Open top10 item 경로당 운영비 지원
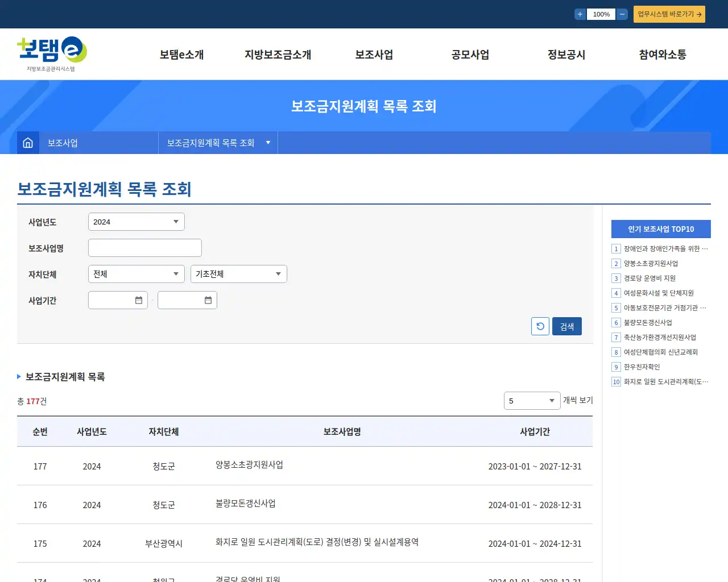Image resolution: width=728 pixels, height=582 pixels. coord(650,278)
